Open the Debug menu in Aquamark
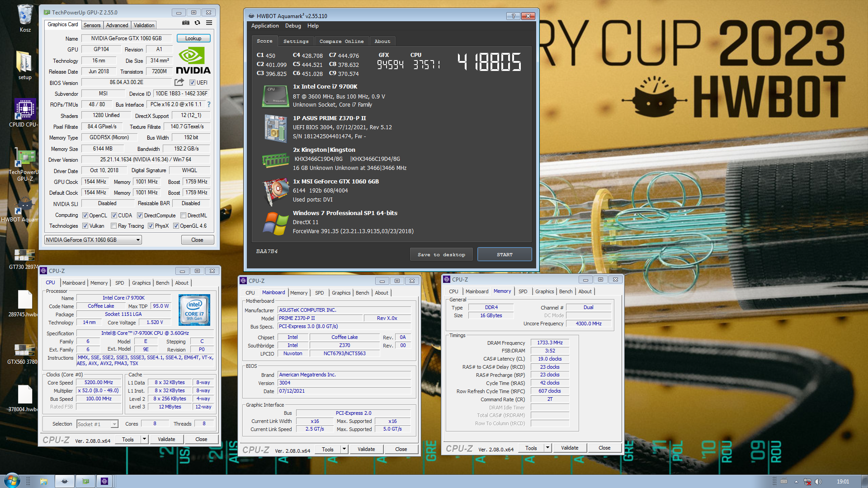Image resolution: width=868 pixels, height=488 pixels. [x=293, y=26]
